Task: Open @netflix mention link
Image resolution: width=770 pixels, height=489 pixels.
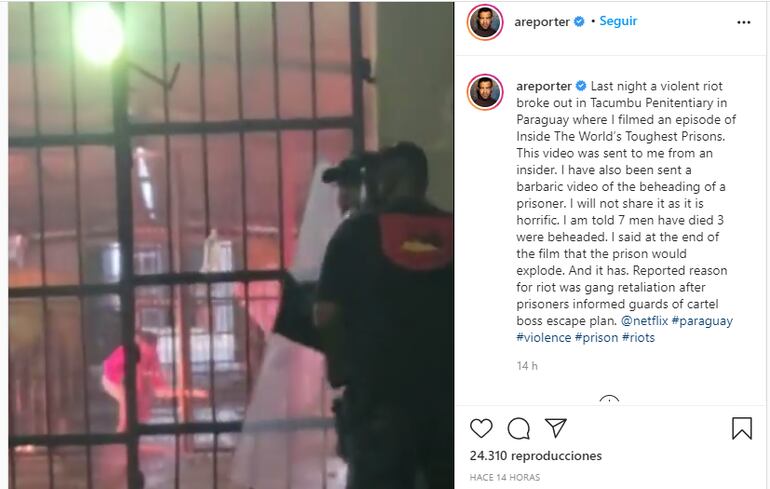Action: pos(644,321)
